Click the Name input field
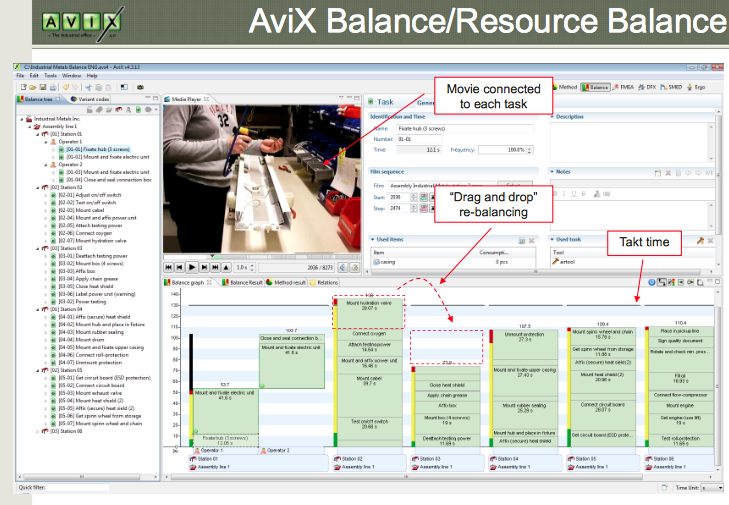729x505 pixels. [464, 128]
